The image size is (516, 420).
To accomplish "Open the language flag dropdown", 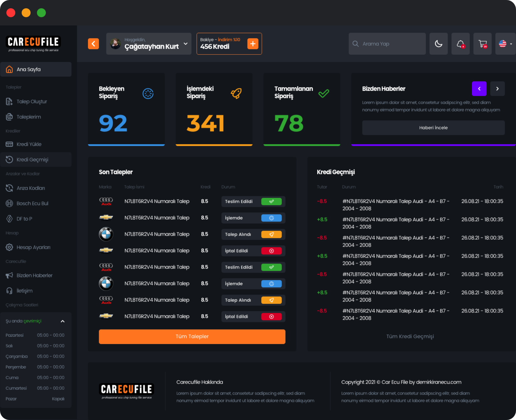I will 505,44.
